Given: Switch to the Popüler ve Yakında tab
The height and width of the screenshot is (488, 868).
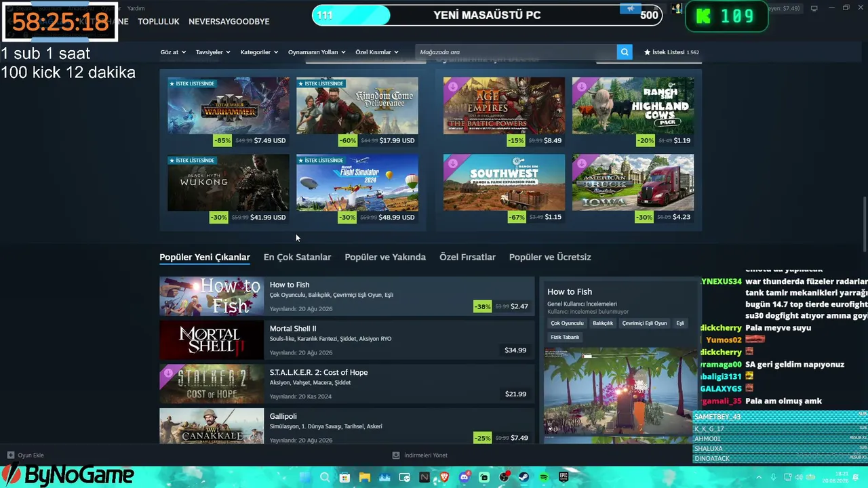Looking at the screenshot, I should (385, 257).
